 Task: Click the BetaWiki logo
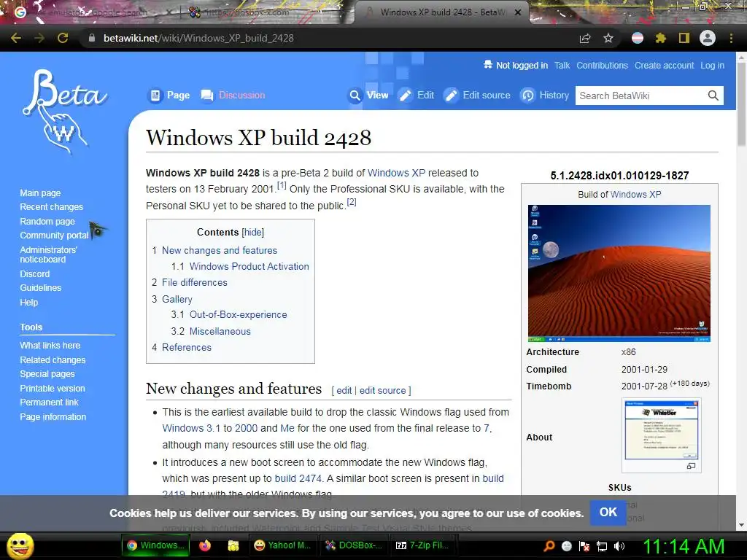64,112
